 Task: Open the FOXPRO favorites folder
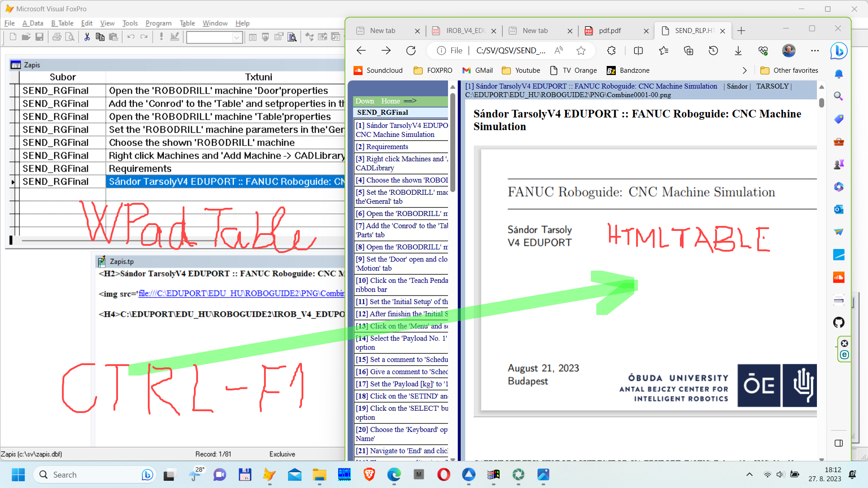433,70
